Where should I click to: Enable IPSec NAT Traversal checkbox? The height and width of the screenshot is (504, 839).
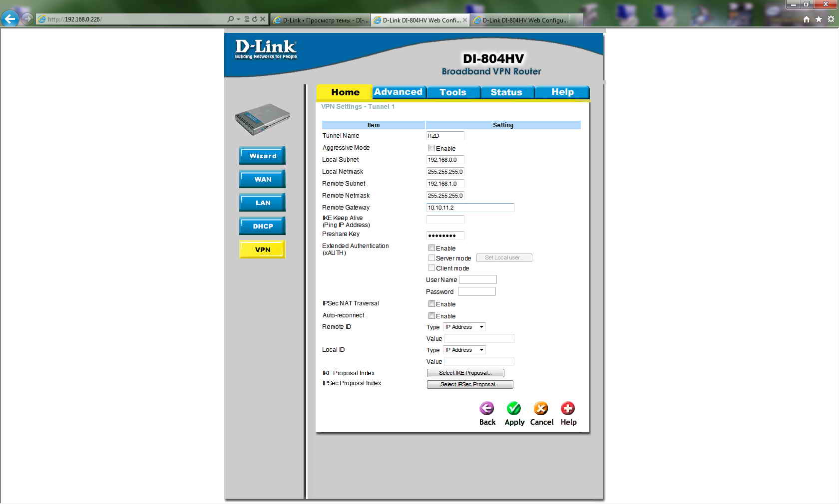tap(431, 304)
